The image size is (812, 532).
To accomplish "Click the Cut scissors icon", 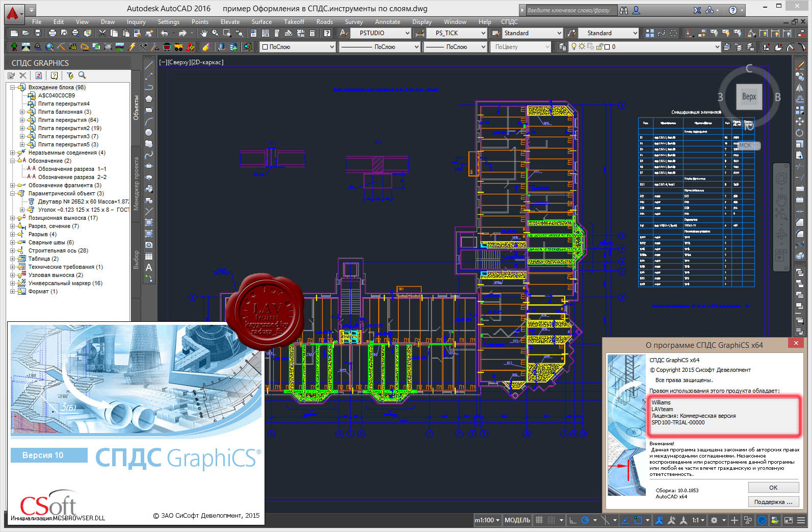I will (x=102, y=33).
